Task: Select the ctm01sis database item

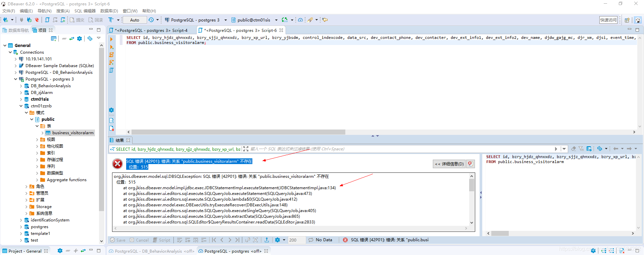Action: tap(40, 99)
